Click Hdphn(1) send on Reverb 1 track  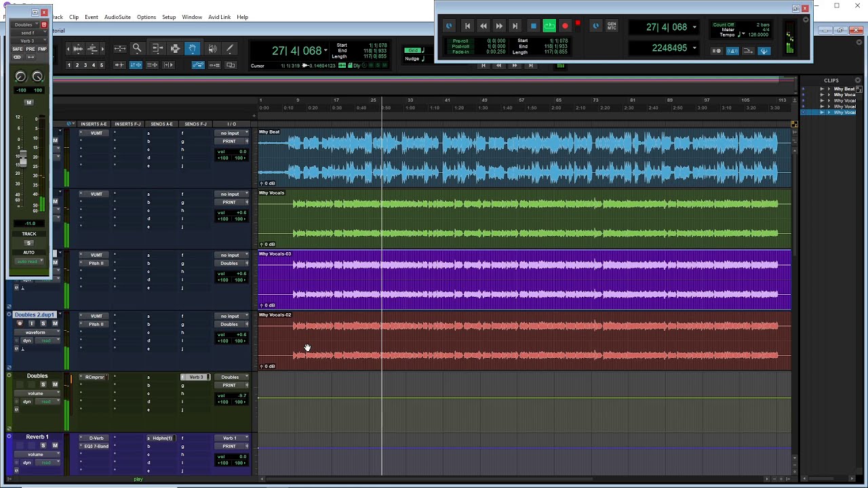(x=161, y=438)
